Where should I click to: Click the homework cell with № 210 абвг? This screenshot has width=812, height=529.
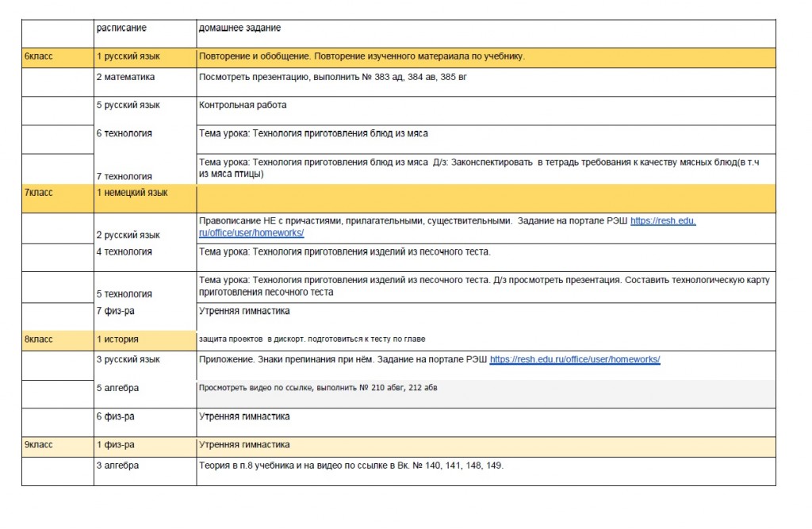tap(318, 389)
